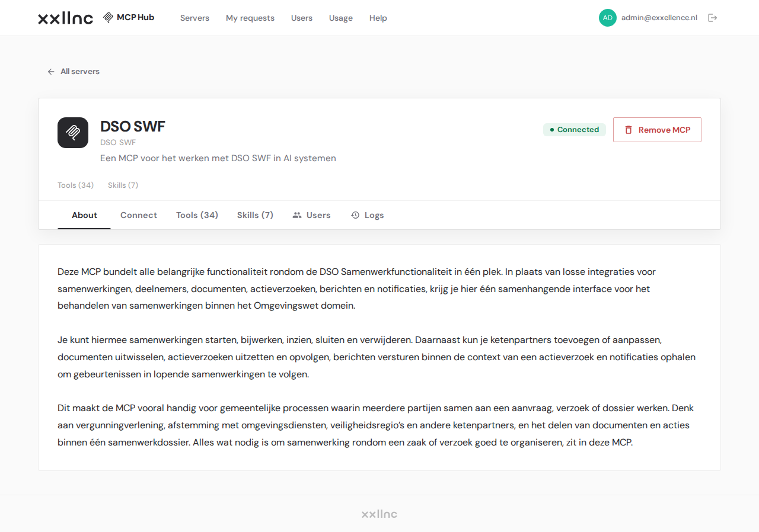Image resolution: width=759 pixels, height=532 pixels.
Task: Click the AD user avatar
Action: [608, 18]
